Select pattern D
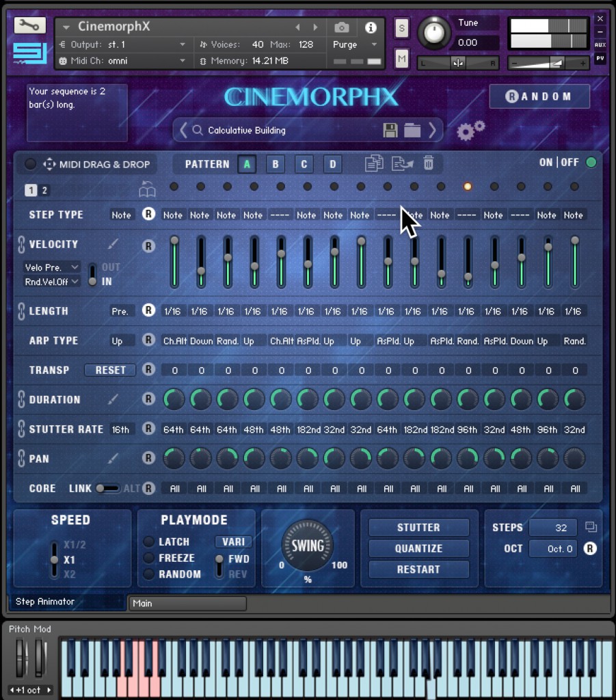Viewport: 616px width, 700px height. [332, 164]
